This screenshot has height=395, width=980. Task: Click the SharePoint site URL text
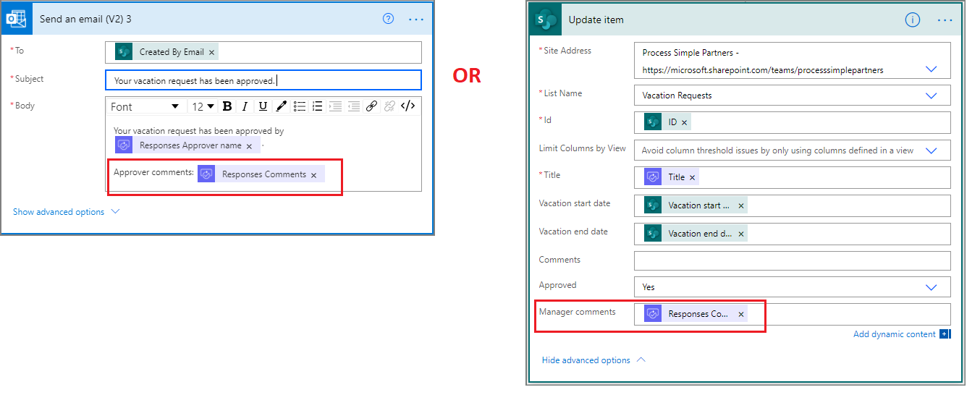click(x=763, y=71)
